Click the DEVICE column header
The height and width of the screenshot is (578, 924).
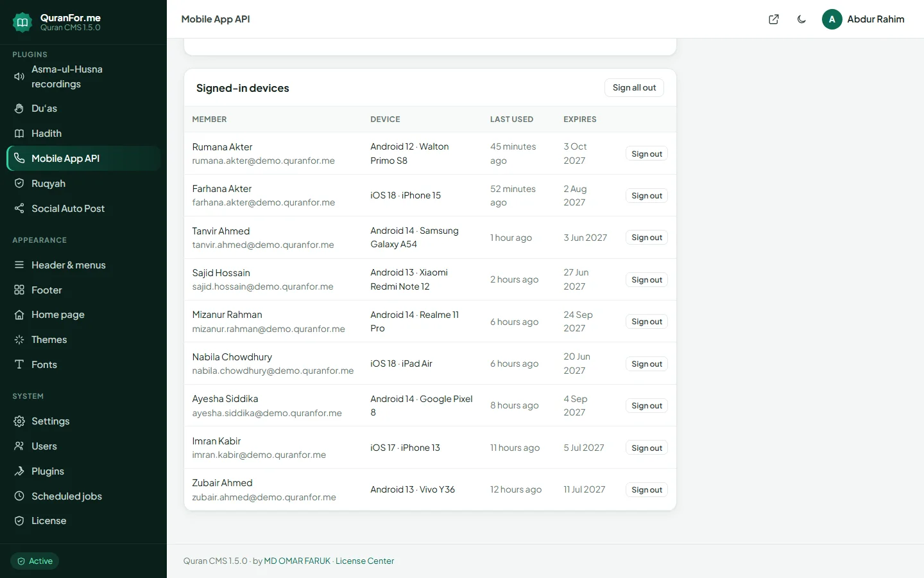pos(385,119)
